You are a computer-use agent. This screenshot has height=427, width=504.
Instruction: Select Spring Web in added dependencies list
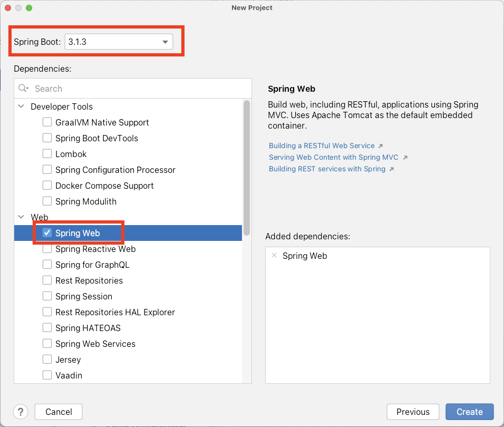coord(305,256)
